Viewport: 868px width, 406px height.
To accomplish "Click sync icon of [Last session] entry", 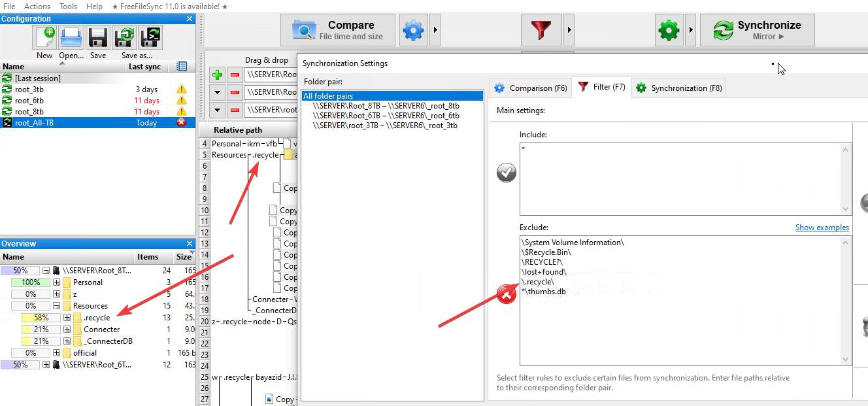I will click(7, 78).
